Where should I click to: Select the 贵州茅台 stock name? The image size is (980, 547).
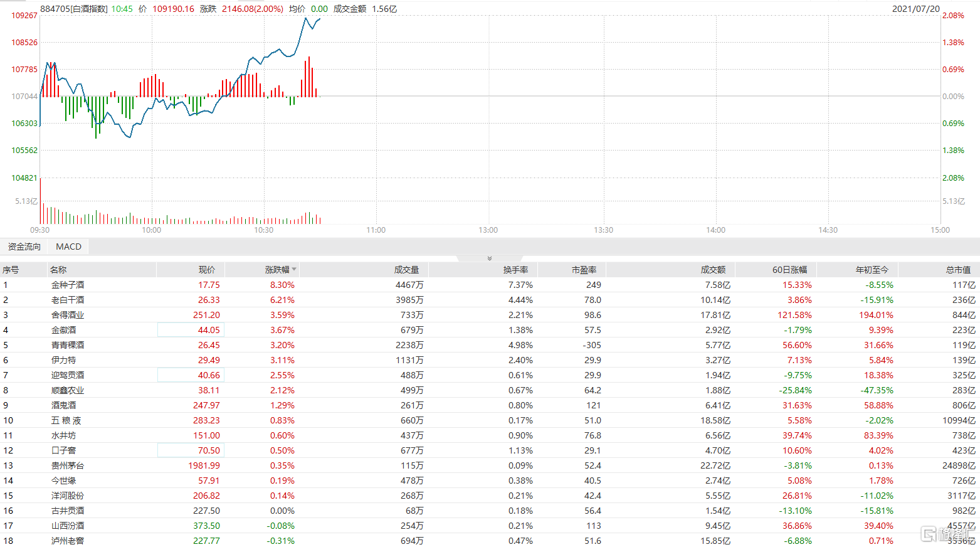pos(68,465)
